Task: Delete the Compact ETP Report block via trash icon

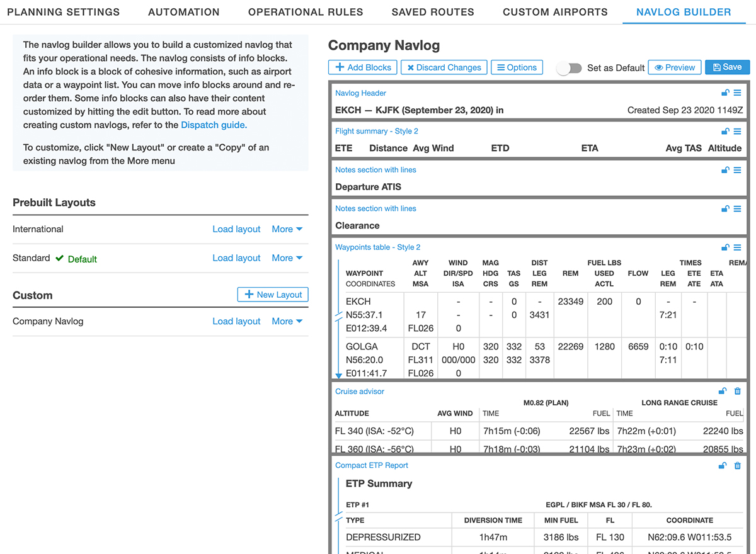Action: [x=738, y=466]
